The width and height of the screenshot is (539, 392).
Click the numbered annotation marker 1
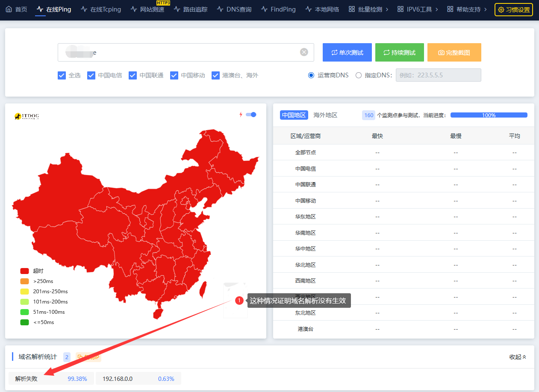pos(239,301)
